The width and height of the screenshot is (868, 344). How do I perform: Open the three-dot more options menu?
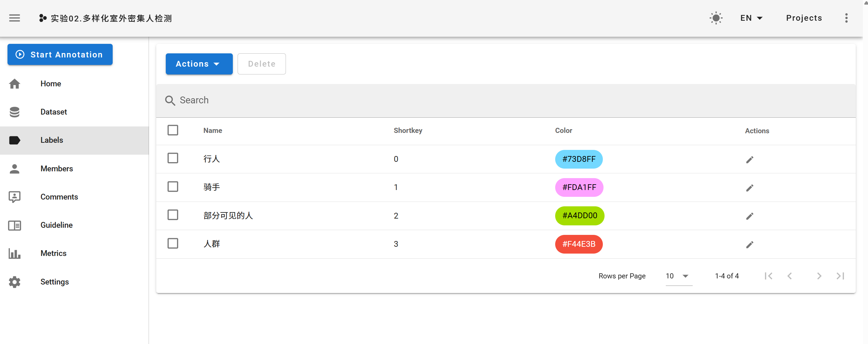pos(846,18)
